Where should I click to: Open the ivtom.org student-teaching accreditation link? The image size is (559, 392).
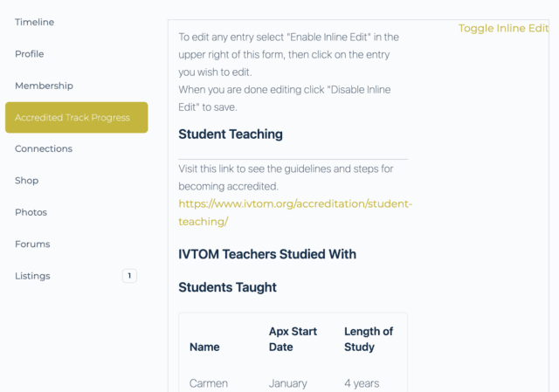pos(294,212)
